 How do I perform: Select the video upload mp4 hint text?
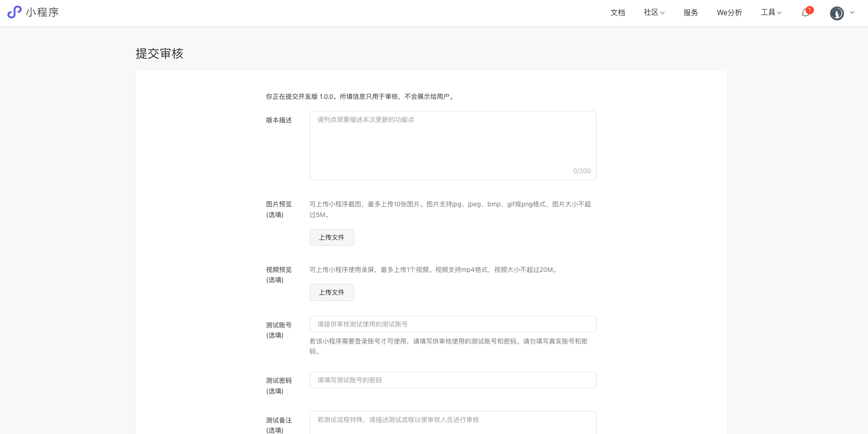click(x=434, y=270)
